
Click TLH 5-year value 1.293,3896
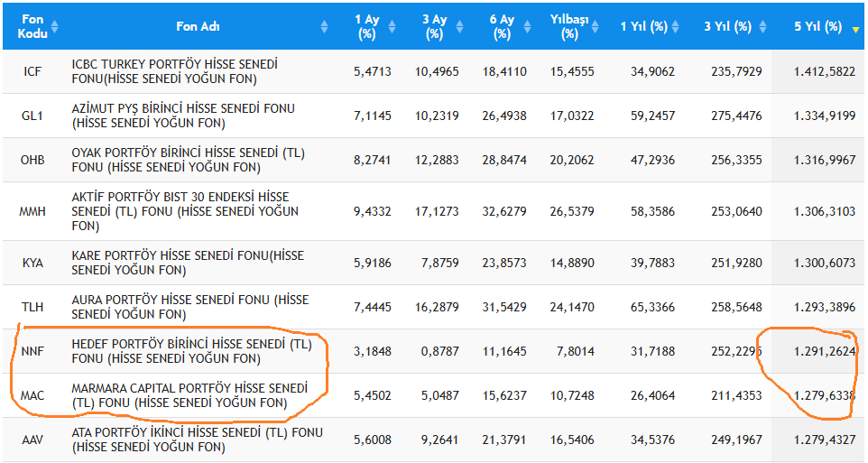(x=825, y=307)
